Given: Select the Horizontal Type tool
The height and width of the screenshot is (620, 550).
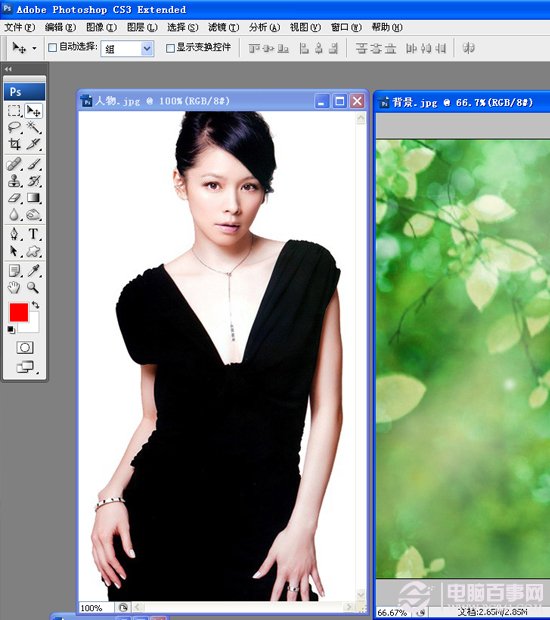Looking at the screenshot, I should tap(34, 234).
